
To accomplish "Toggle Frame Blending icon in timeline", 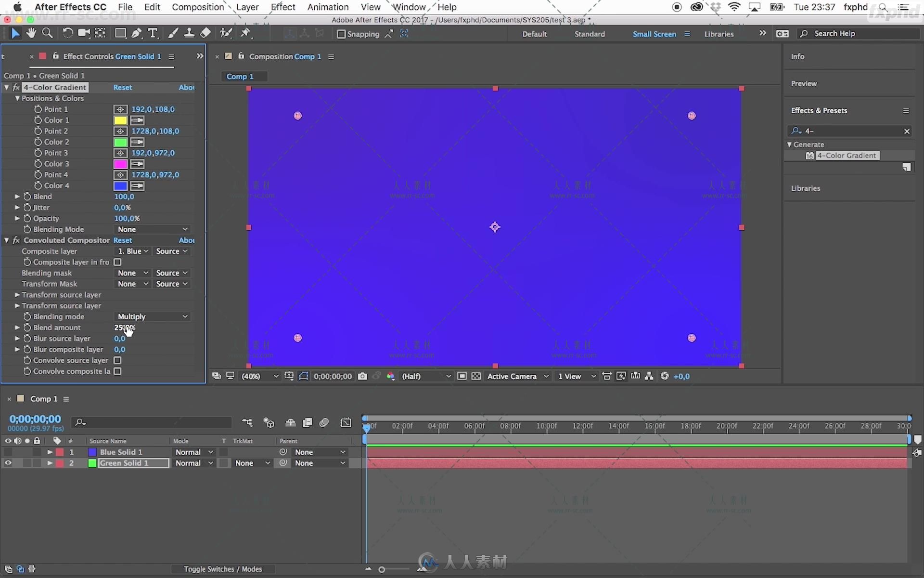I will pos(307,422).
